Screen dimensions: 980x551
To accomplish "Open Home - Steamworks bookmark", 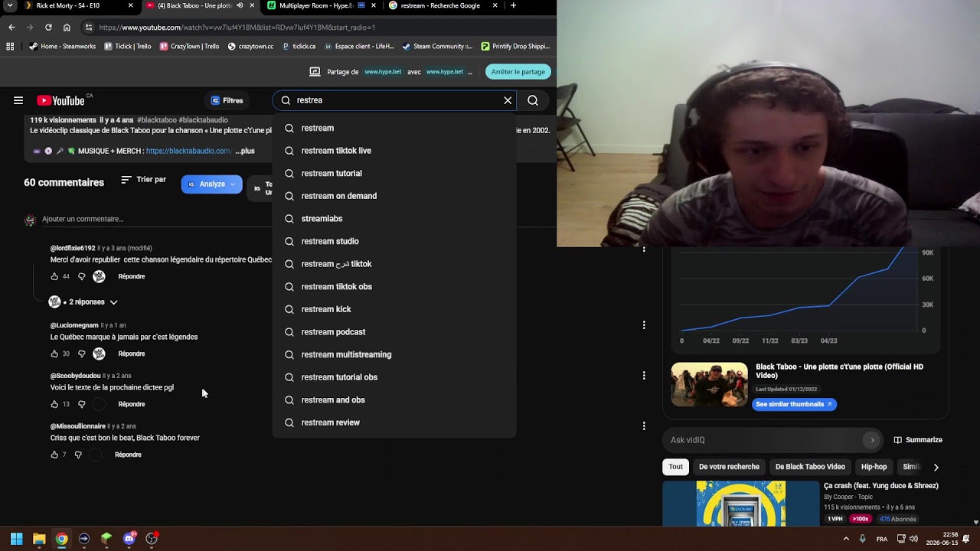I will (x=62, y=46).
